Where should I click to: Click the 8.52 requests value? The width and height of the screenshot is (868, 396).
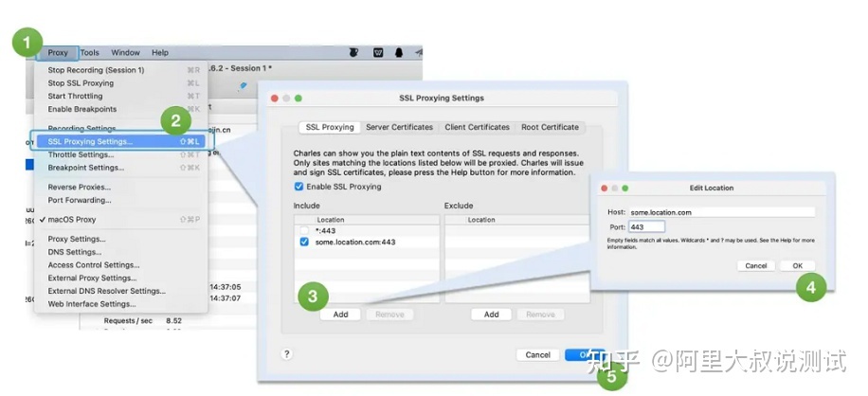click(173, 320)
